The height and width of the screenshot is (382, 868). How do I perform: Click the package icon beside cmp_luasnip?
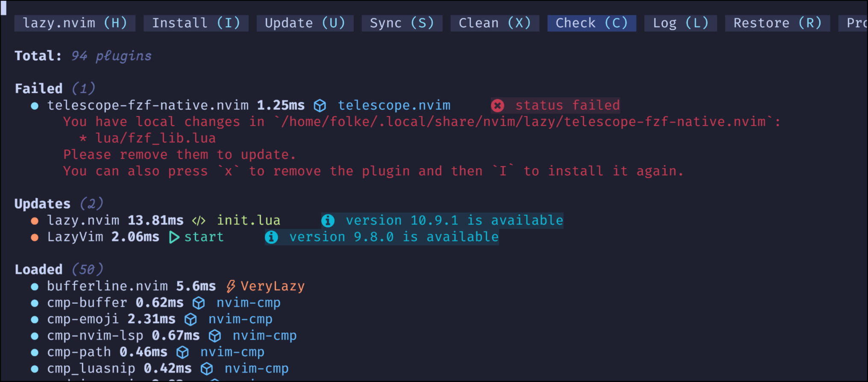[x=206, y=368]
